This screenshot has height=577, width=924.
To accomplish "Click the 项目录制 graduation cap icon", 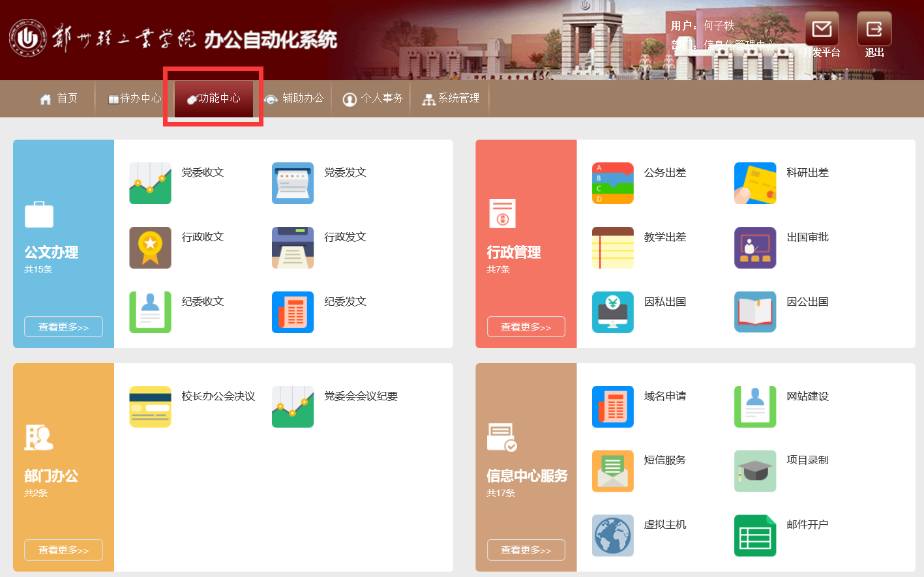I will [754, 471].
